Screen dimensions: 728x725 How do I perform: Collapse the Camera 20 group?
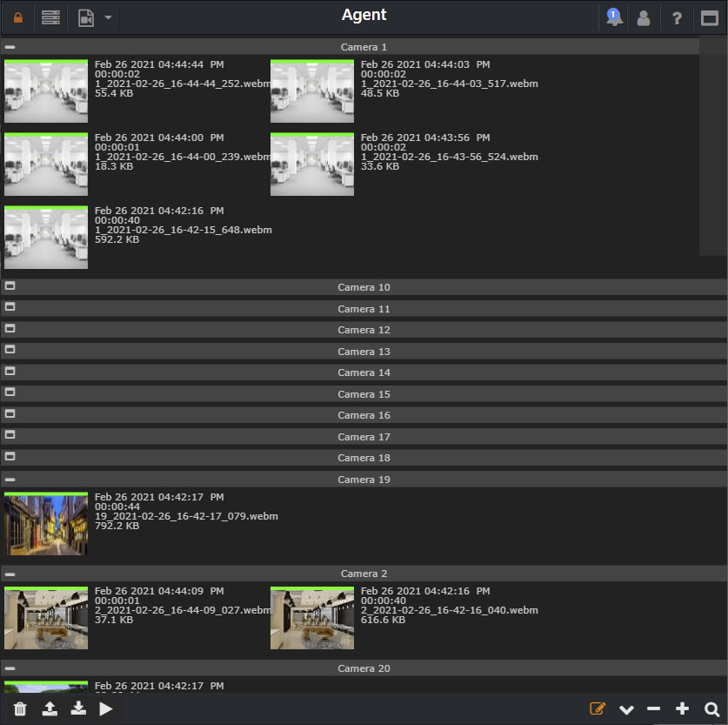10,668
